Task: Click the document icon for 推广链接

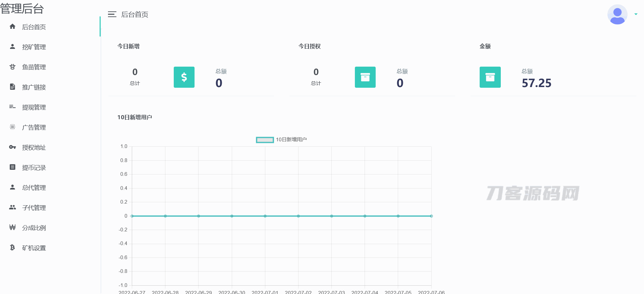Action: (12, 87)
